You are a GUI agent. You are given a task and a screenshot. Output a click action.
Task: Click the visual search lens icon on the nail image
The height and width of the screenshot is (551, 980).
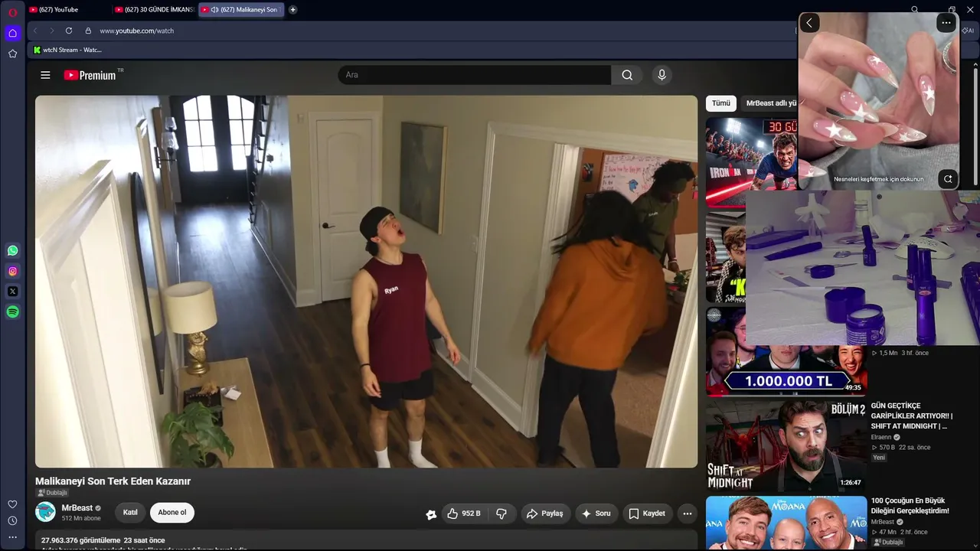pyautogui.click(x=948, y=179)
